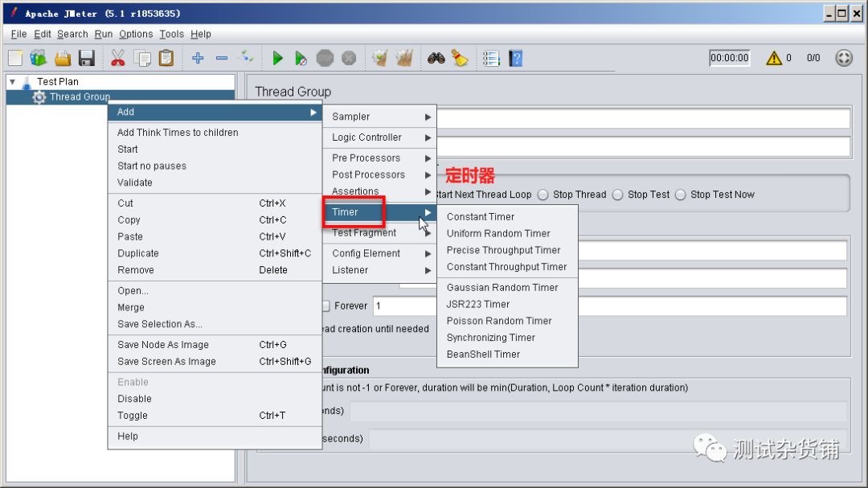Click the Thread Group gear icon in the tree

click(x=39, y=97)
